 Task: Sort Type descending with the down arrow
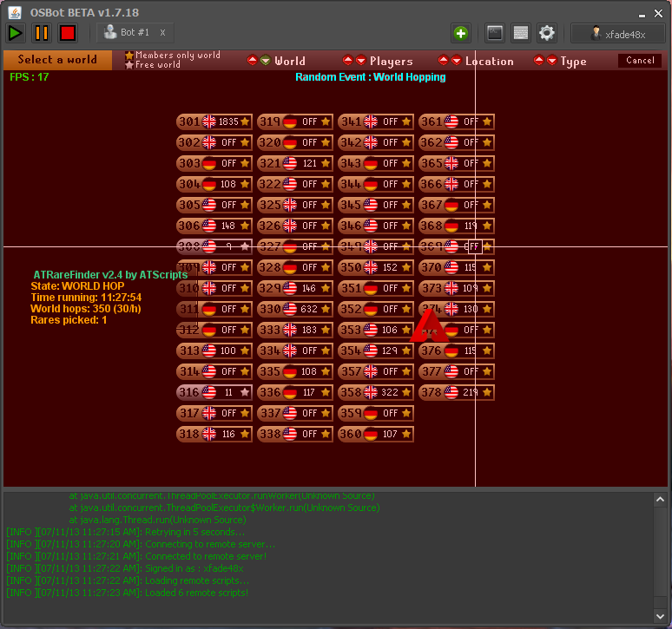tap(552, 61)
